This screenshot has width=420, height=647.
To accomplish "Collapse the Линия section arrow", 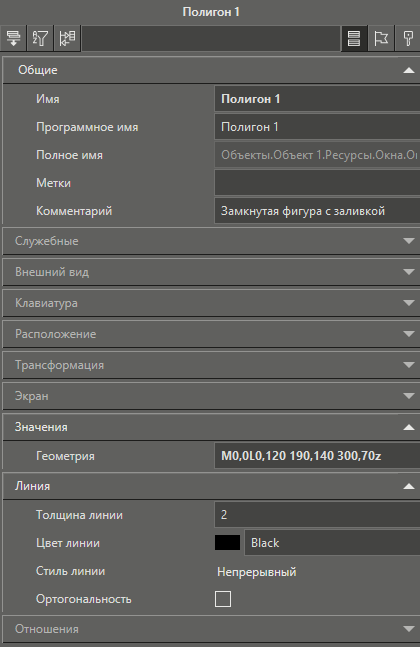I will pos(408,486).
